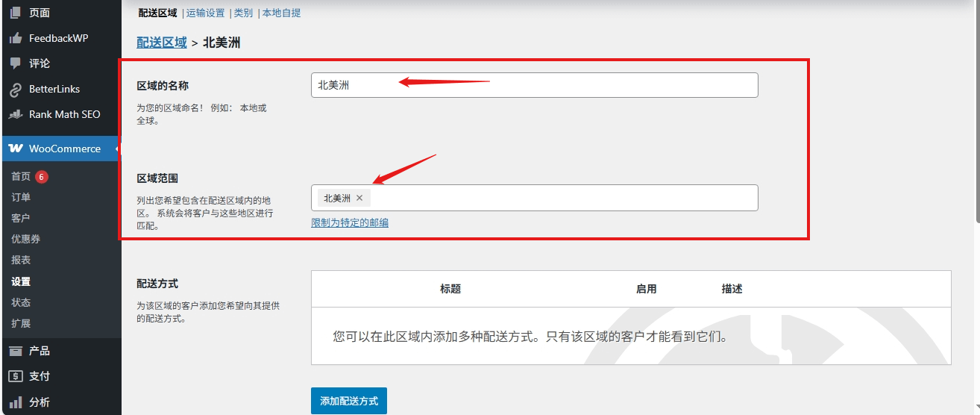Click the Rank Math SEO chart icon
Image resolution: width=980 pixels, height=415 pixels.
coord(15,114)
